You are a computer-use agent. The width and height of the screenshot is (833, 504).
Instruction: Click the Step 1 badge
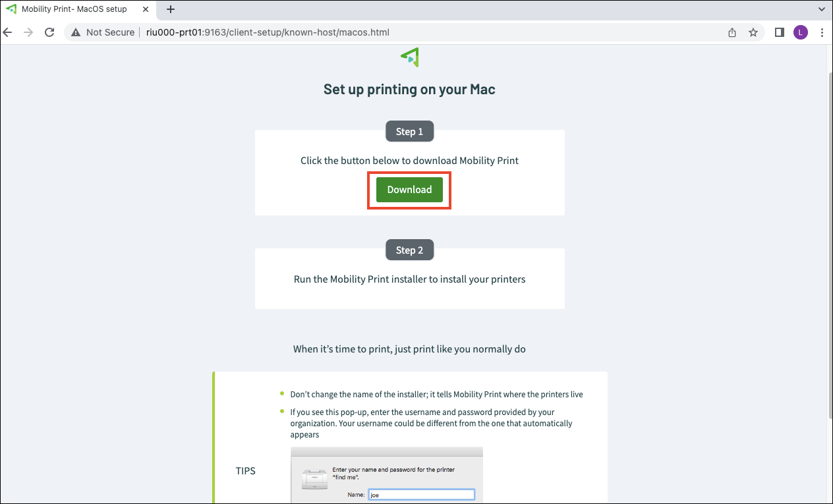coord(409,131)
